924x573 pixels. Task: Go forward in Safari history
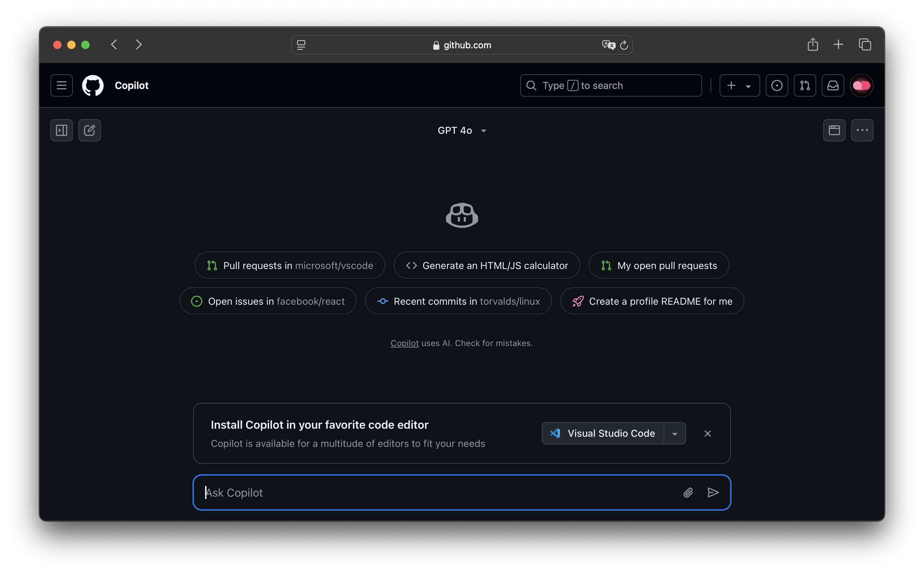click(139, 45)
